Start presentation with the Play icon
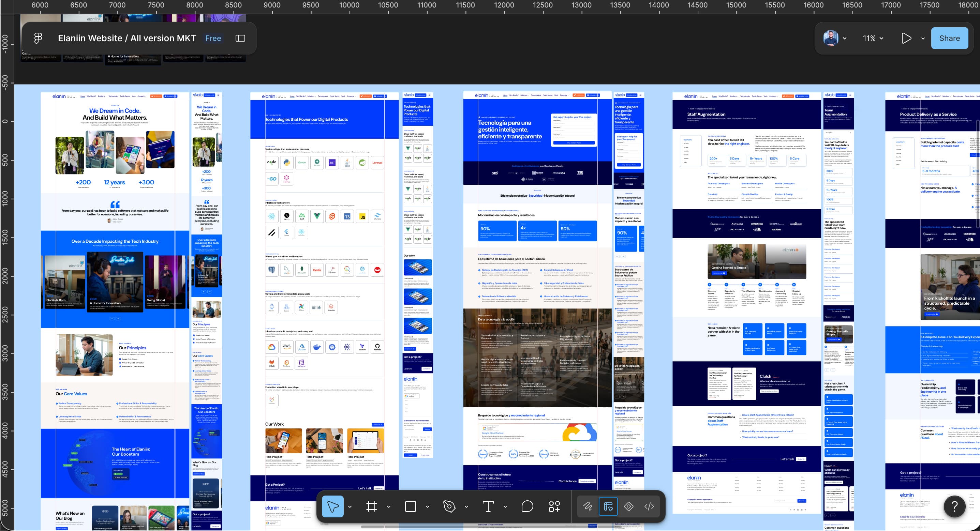980x531 pixels. (x=906, y=38)
